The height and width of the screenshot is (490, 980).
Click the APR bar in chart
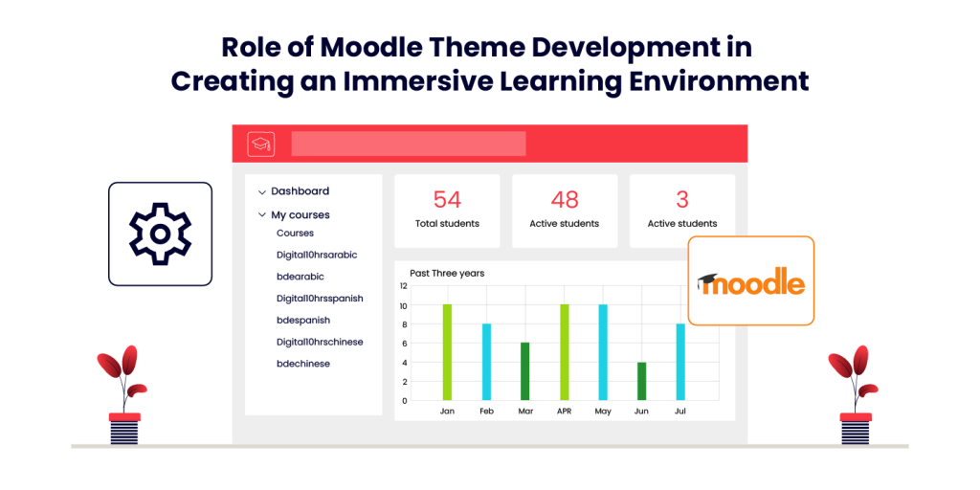click(x=565, y=352)
